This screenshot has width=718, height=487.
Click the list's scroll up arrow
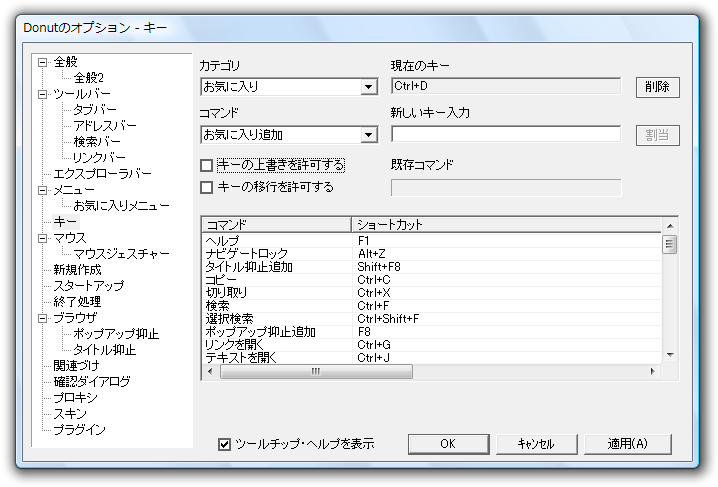tap(670, 226)
